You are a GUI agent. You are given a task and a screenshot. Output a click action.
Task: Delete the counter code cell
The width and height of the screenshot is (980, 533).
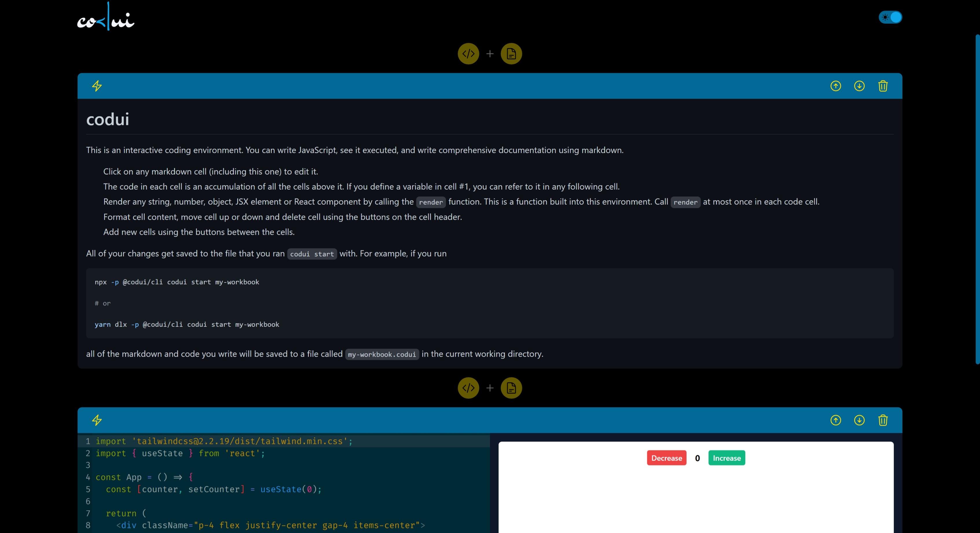pos(883,420)
